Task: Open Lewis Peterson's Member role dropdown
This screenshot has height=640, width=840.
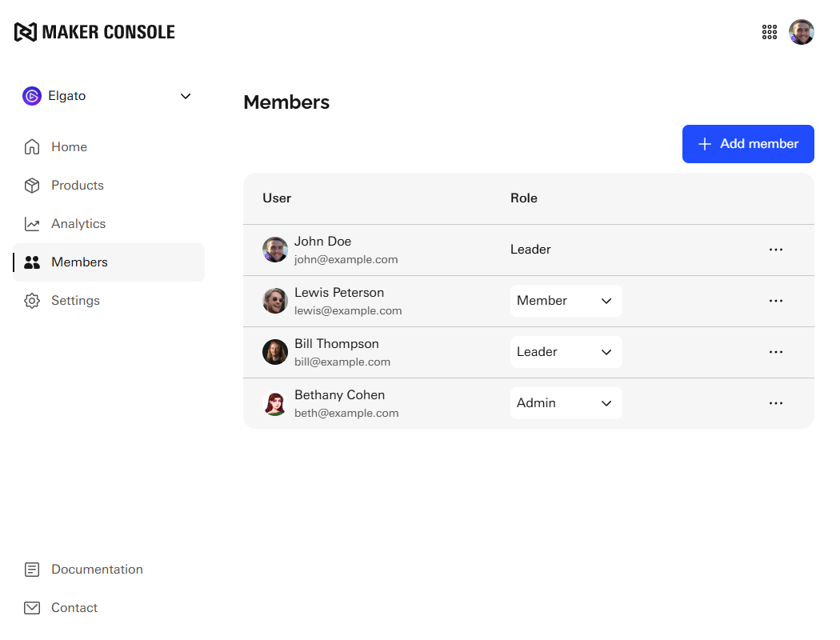Action: pyautogui.click(x=566, y=301)
